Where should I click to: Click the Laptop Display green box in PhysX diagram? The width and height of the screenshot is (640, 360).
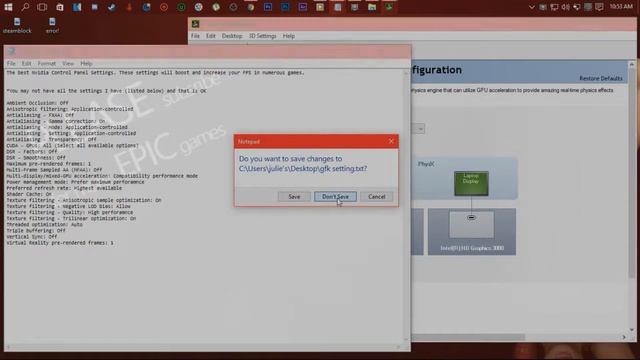[471, 183]
